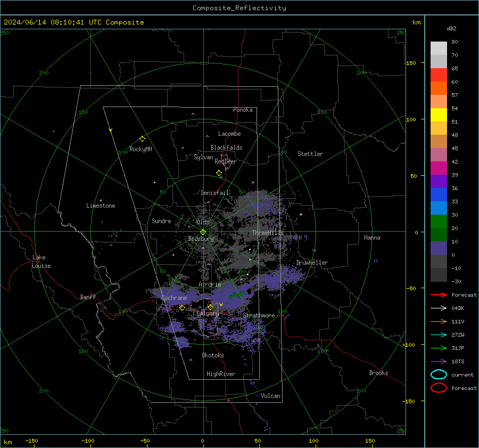Click the Ponoka town label

click(243, 110)
